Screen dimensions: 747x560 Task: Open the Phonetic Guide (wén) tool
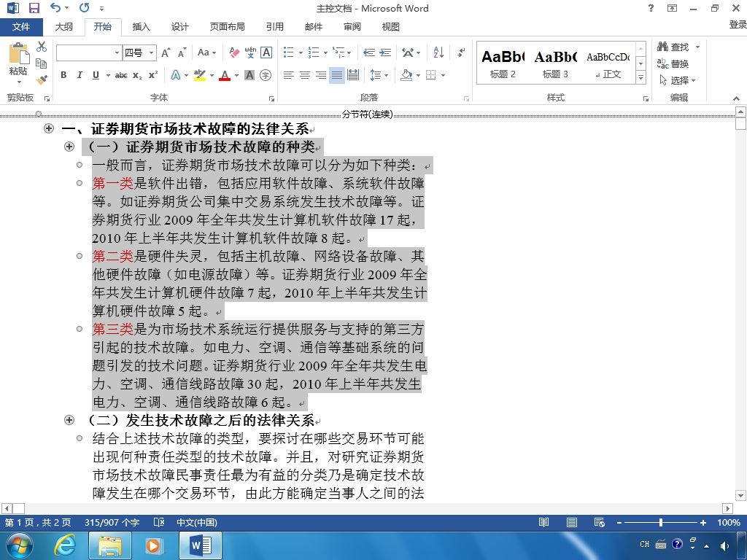(250, 52)
